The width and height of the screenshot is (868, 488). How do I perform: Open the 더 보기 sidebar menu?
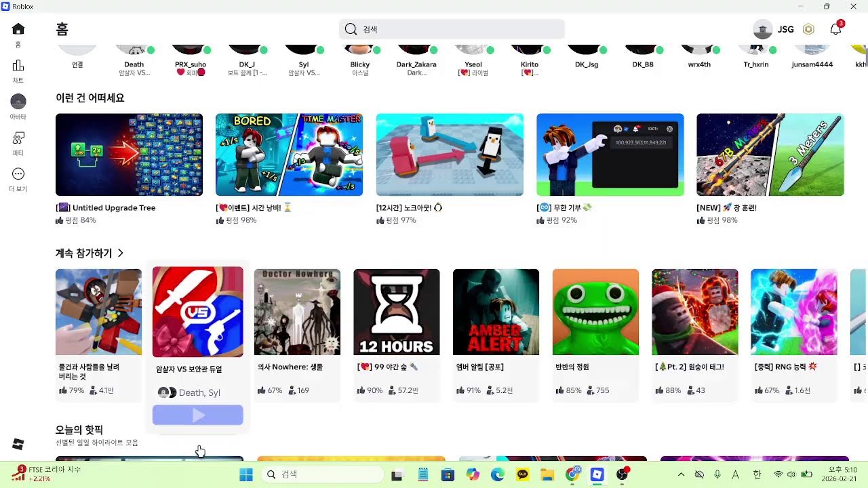[x=18, y=174]
